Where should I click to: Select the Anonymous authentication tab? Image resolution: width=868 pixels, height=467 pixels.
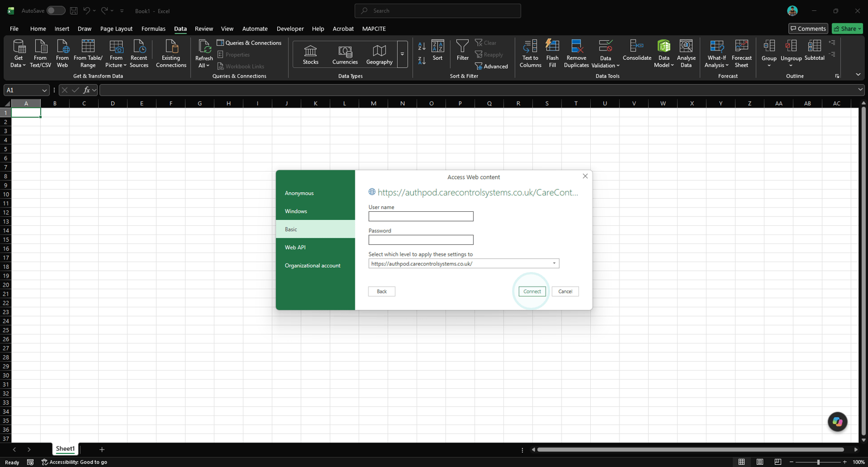tap(315, 193)
